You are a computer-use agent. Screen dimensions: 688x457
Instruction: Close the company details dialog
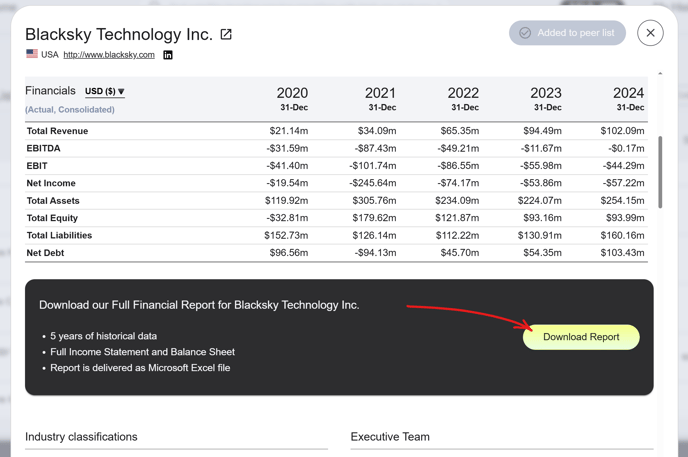coord(650,33)
